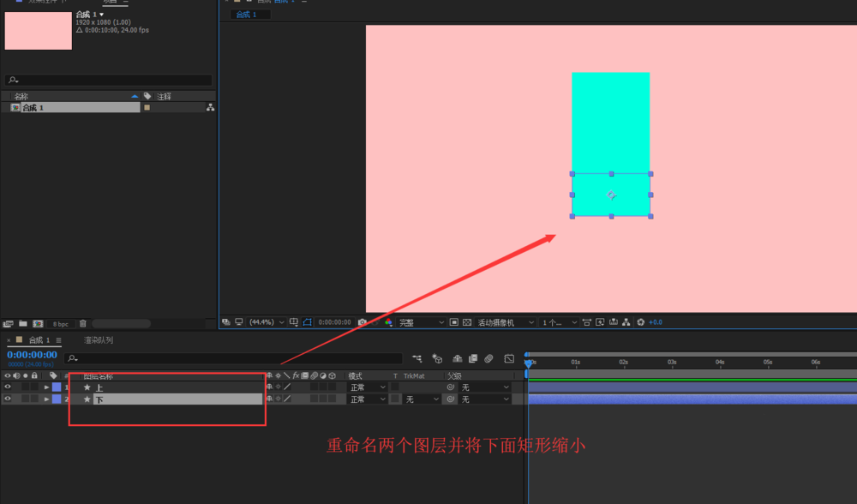Take a composition snapshot with camera icon
This screenshot has width=857, height=504.
coord(361,321)
